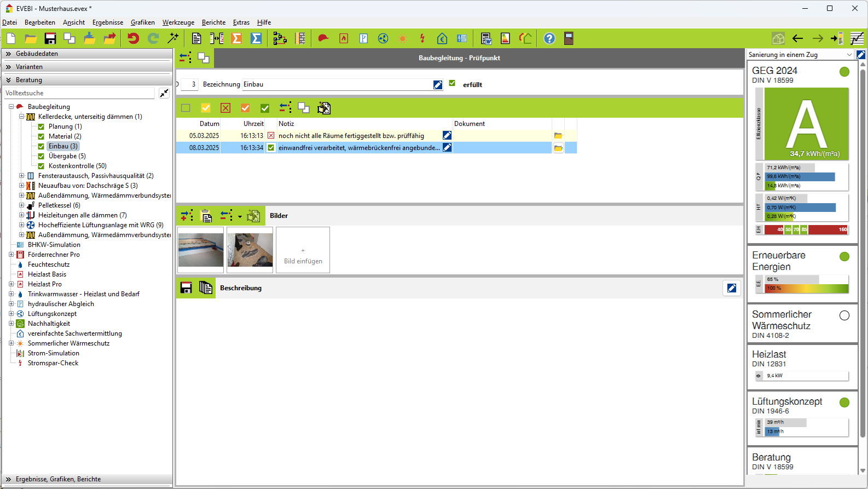Viewport: 868px width, 489px height.
Task: Toggle the erfüllt checkbox
Action: (x=452, y=84)
